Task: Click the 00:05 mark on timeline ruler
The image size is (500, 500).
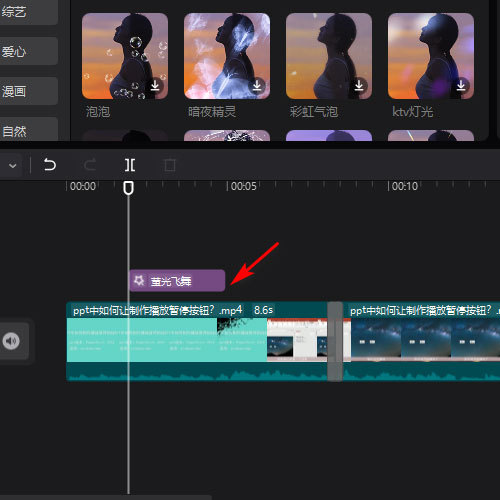Action: point(243,186)
